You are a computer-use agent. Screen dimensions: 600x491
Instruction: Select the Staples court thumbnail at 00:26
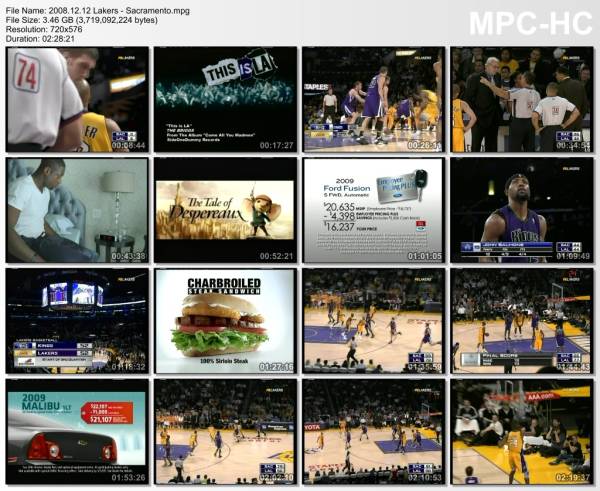coord(373,100)
